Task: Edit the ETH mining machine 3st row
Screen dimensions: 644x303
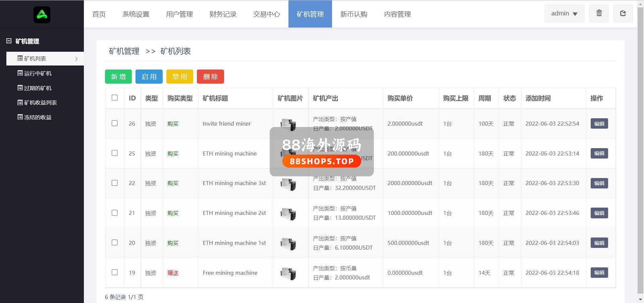Action: pos(599,183)
